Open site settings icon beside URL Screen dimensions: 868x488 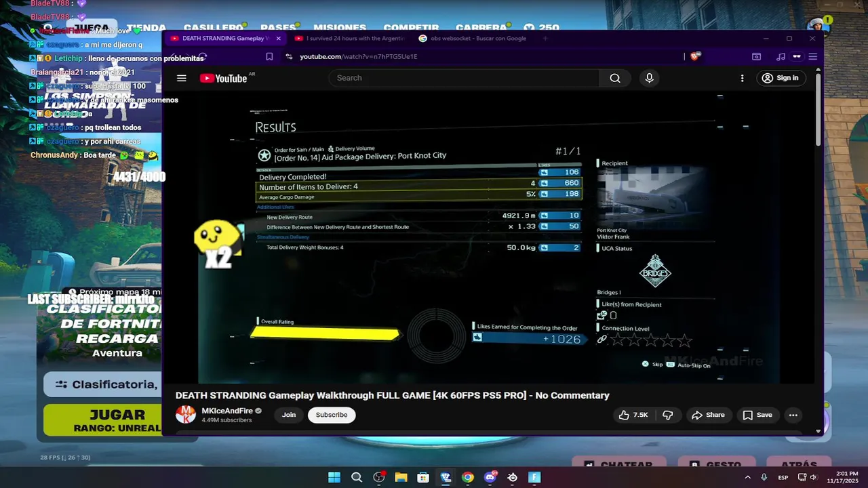coord(289,56)
